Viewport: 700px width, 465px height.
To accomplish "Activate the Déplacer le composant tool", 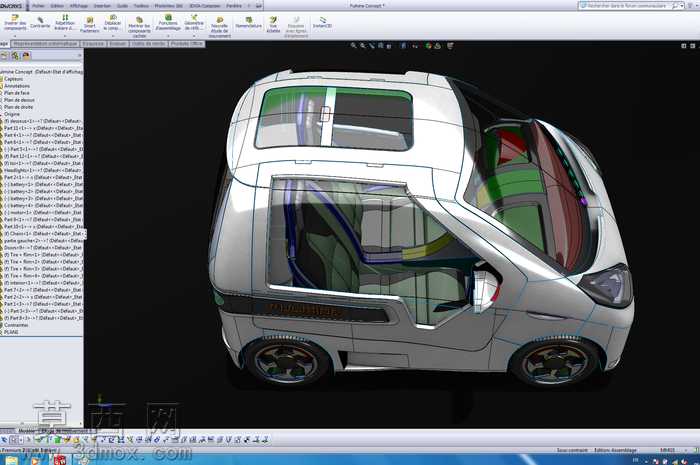I will 112,22.
